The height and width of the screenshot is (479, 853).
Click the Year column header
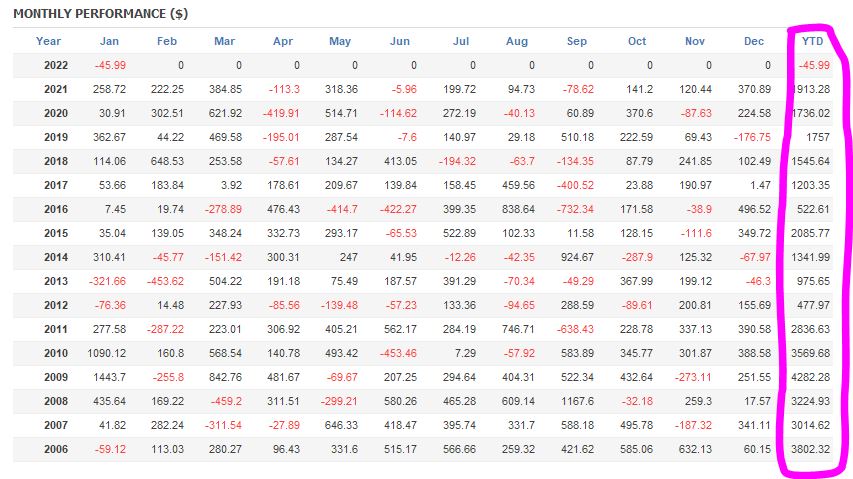[48, 41]
